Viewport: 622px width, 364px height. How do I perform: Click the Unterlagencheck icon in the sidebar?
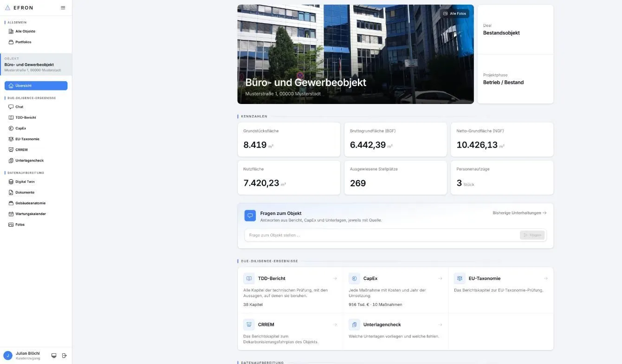pos(11,160)
